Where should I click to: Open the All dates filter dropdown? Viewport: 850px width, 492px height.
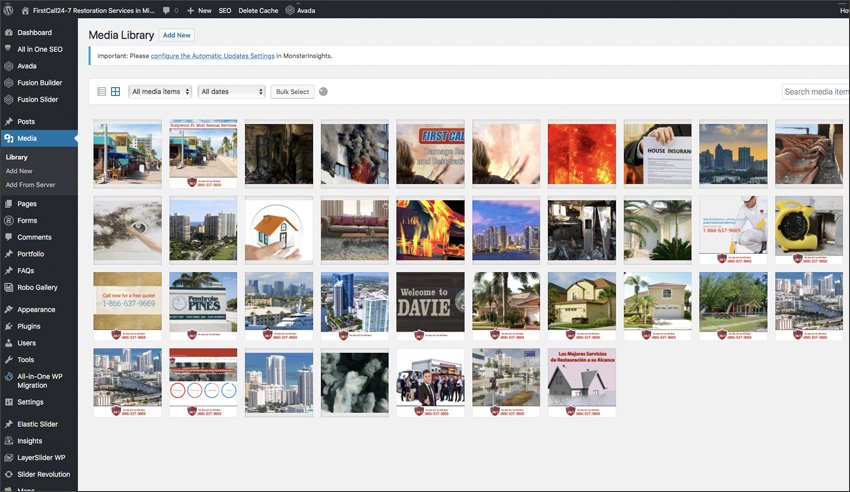coord(231,92)
